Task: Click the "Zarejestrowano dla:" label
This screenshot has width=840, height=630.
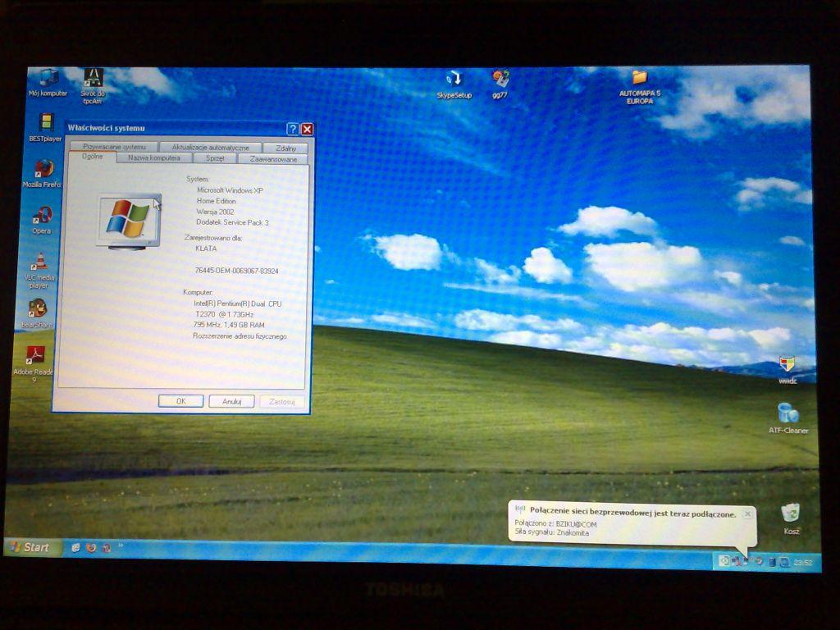Action: coord(213,237)
